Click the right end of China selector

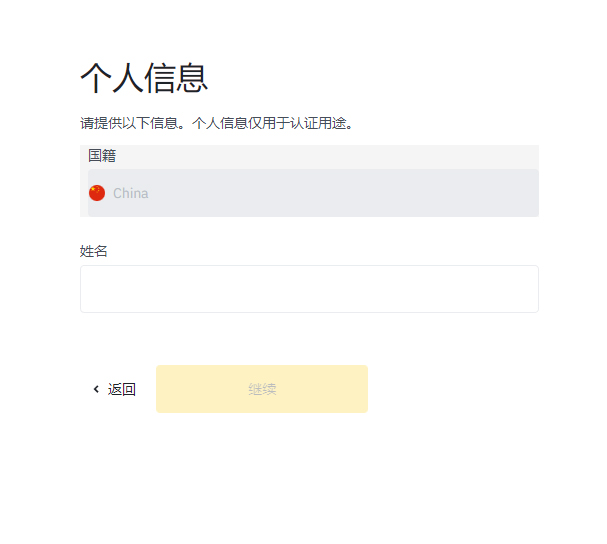(526, 193)
